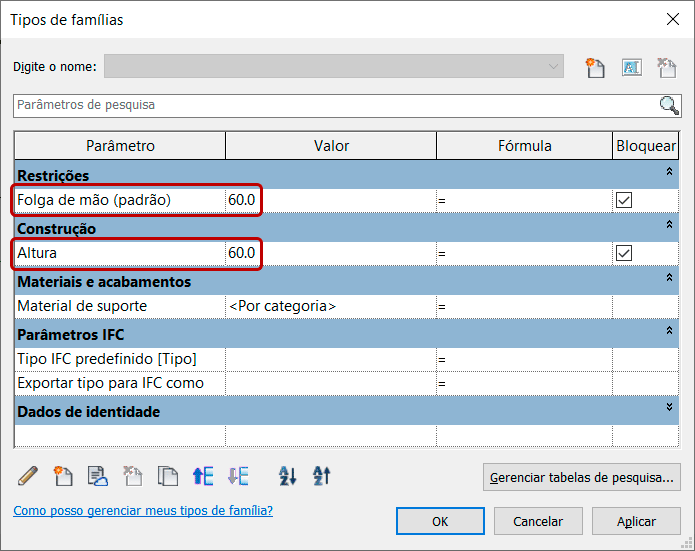Click the New parameter icon in bottom toolbar

(62, 476)
